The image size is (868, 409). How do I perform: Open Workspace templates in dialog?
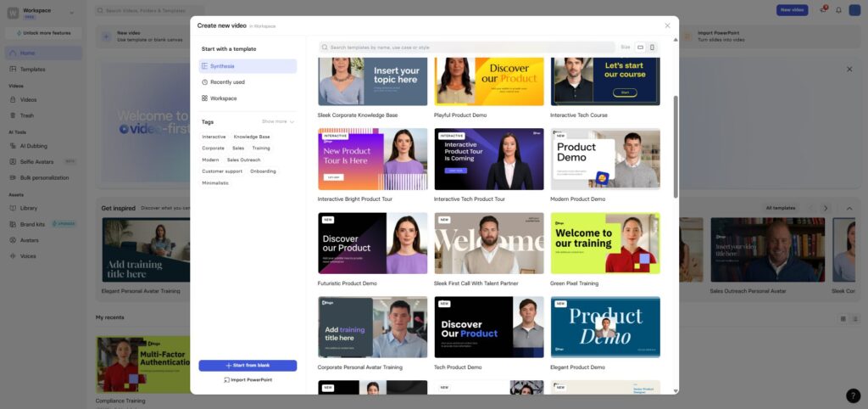point(248,98)
